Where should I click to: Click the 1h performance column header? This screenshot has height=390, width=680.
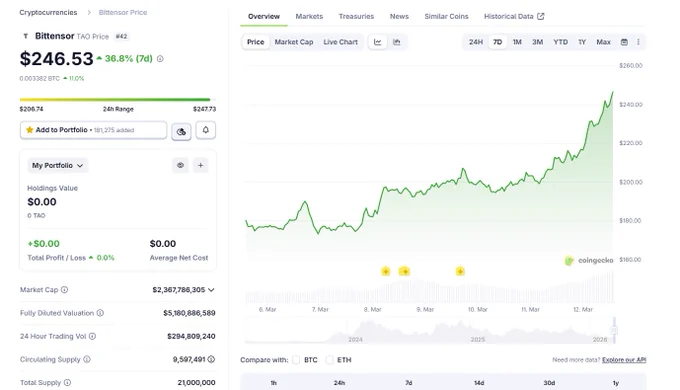(x=274, y=383)
